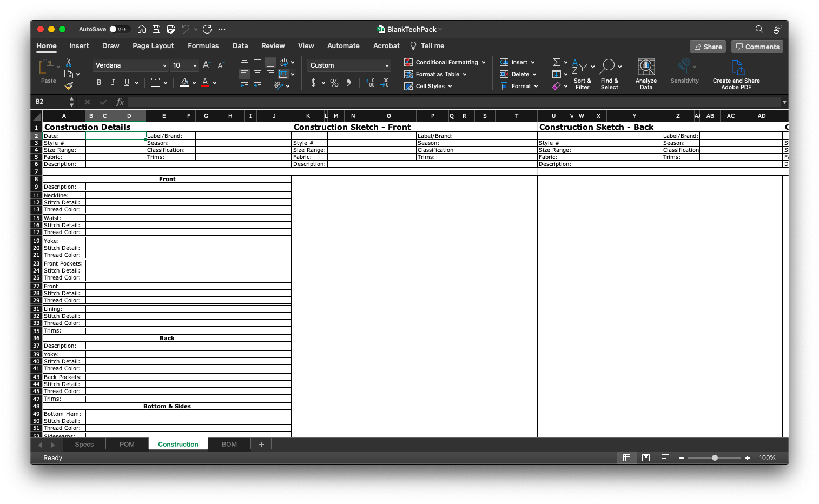Expand the Custom number format dropdown

(349, 65)
